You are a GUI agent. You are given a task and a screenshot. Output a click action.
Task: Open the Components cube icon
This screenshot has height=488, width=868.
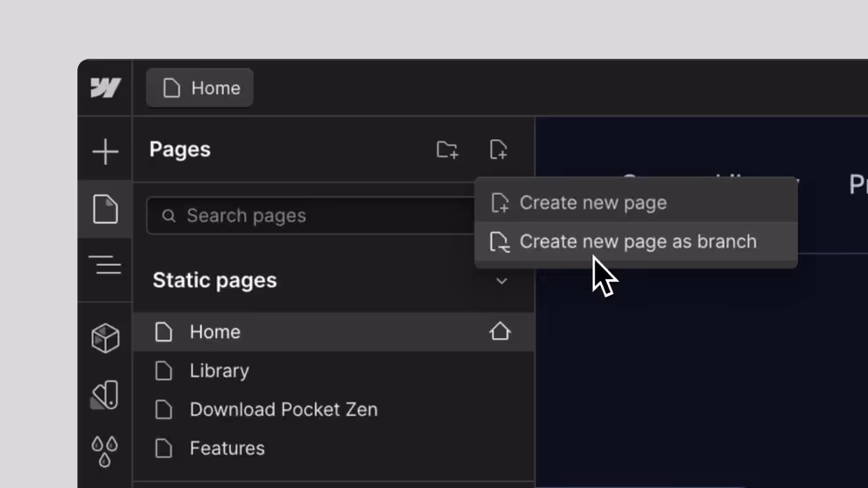click(105, 338)
